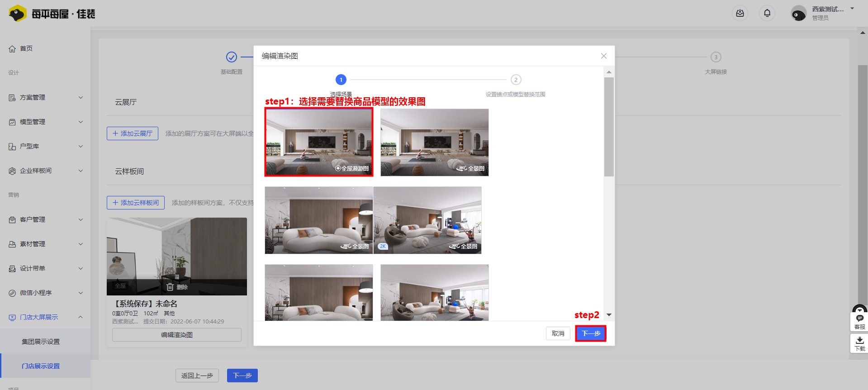Select the second-row 全景图 thumbnail without 2K badge
This screenshot has height=390, width=868.
pyautogui.click(x=319, y=220)
